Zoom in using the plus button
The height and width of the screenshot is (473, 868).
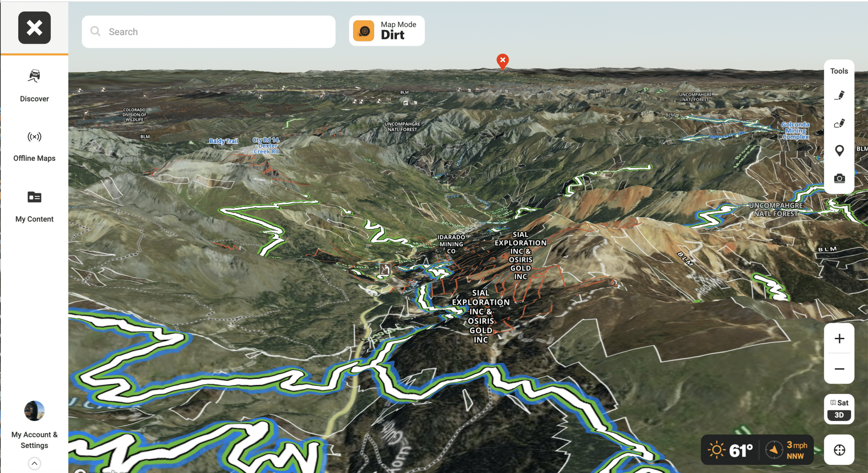click(839, 338)
